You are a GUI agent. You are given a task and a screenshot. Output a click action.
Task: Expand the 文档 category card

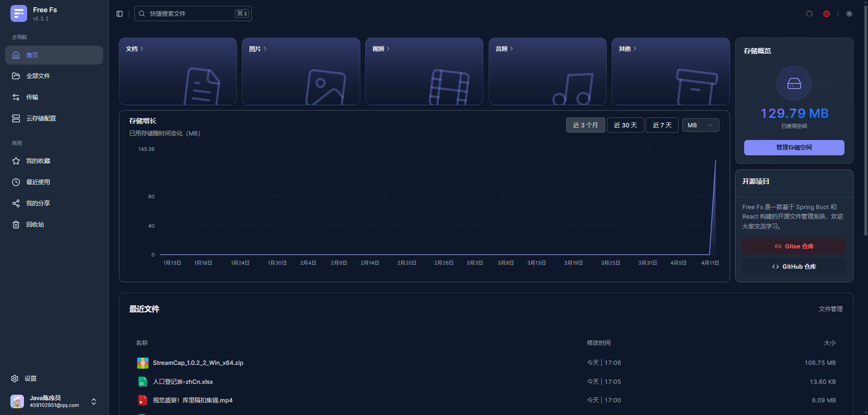(135, 49)
